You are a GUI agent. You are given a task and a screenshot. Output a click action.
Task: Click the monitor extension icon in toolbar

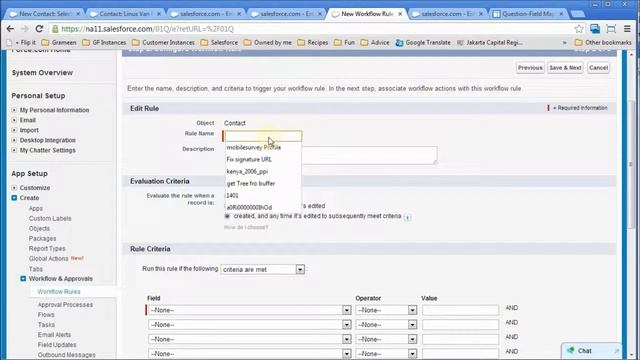(595, 29)
